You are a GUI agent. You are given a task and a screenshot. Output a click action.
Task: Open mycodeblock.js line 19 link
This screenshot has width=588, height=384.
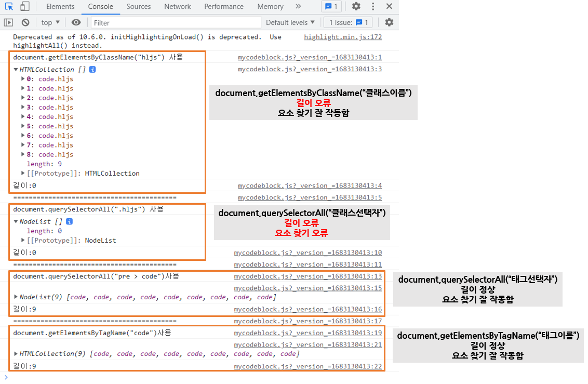coord(308,333)
